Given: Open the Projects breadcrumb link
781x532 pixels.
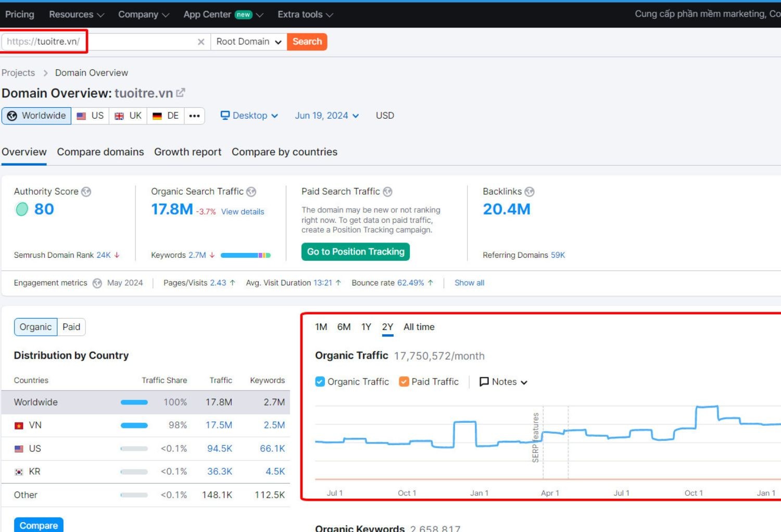Looking at the screenshot, I should pyautogui.click(x=18, y=73).
